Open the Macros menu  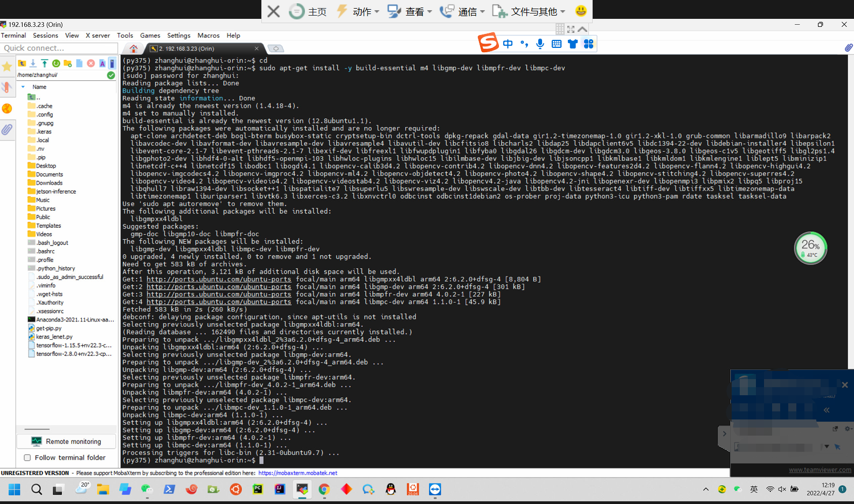point(209,36)
